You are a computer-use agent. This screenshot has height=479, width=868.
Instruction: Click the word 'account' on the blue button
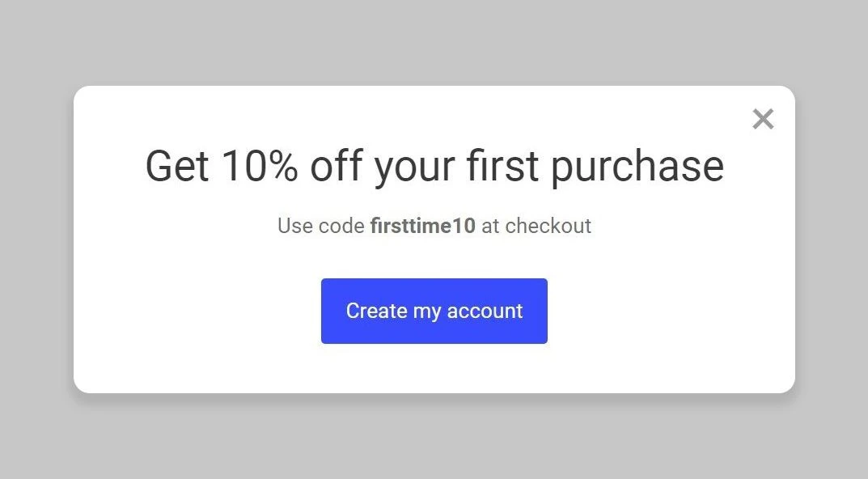click(x=485, y=312)
